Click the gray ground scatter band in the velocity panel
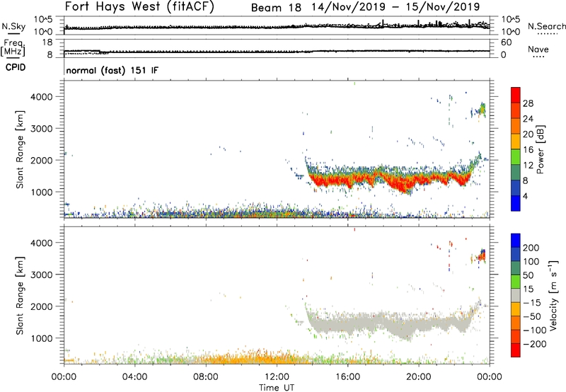This screenshot has height=392, width=566. coord(390,323)
